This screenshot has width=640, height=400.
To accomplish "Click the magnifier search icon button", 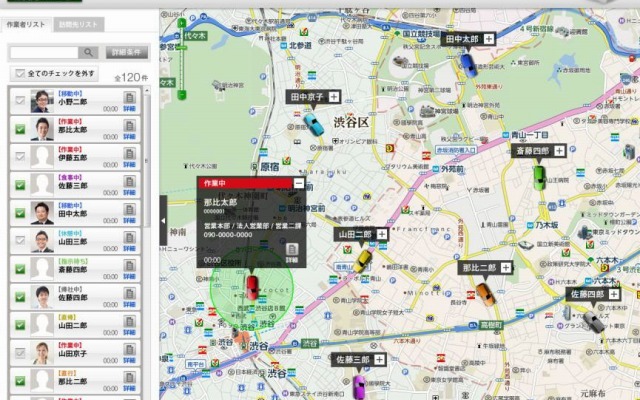I will [89, 53].
